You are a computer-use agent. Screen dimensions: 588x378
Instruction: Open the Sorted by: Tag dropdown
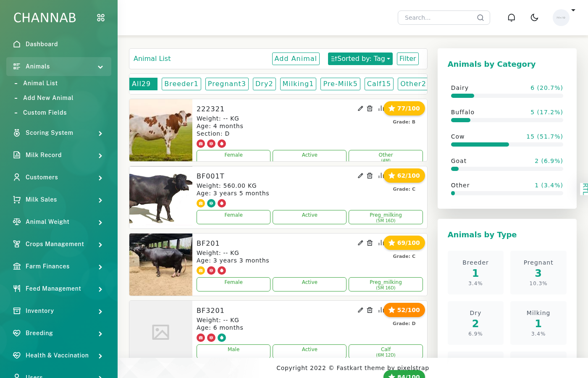coord(360,59)
